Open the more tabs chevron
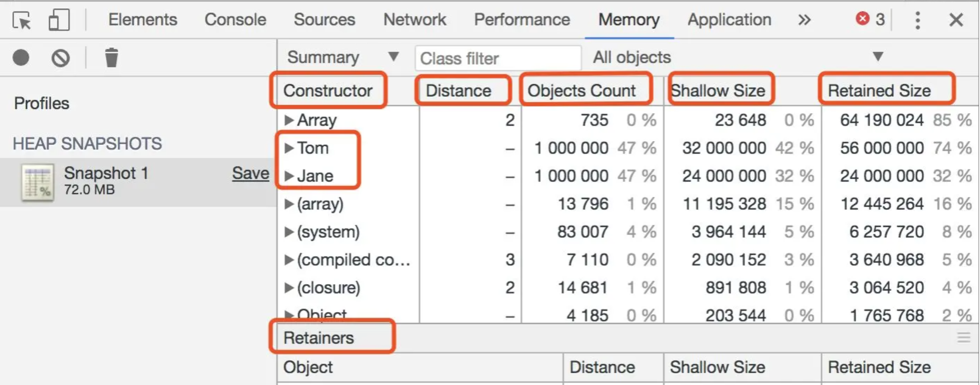 pyautogui.click(x=804, y=20)
